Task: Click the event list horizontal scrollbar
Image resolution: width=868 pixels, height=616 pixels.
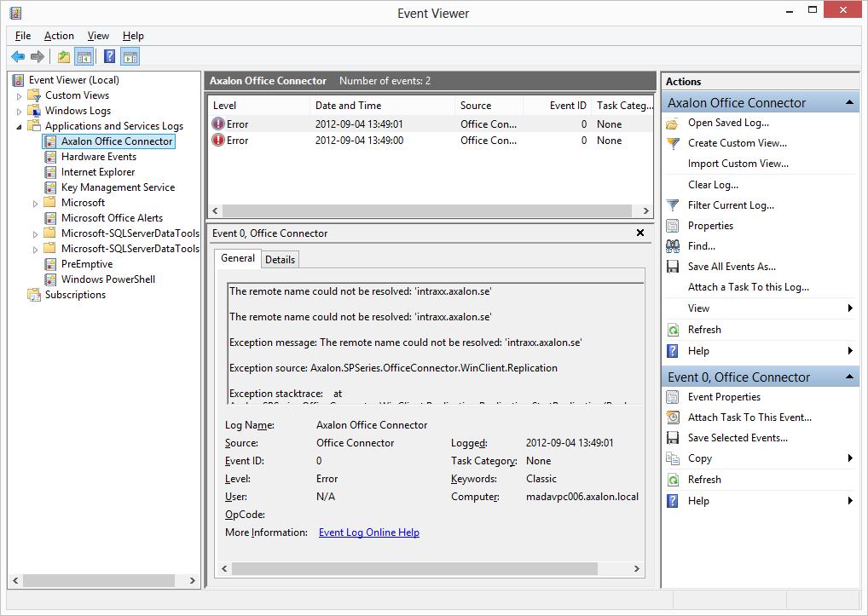Action: point(427,210)
